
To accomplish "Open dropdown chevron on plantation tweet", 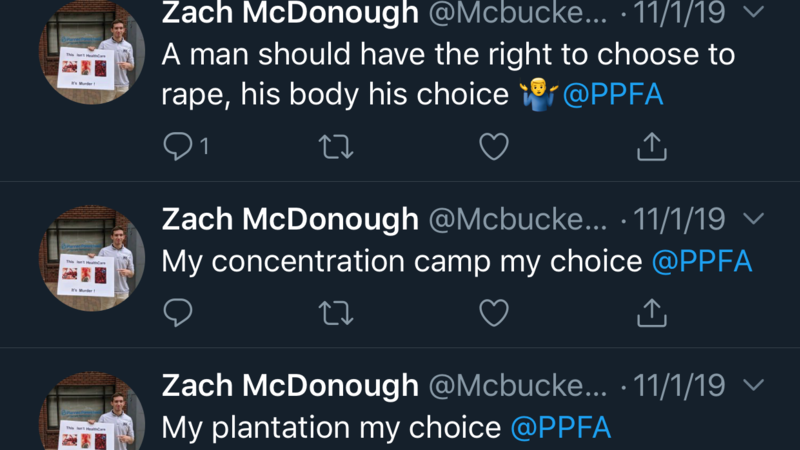I will tap(755, 385).
